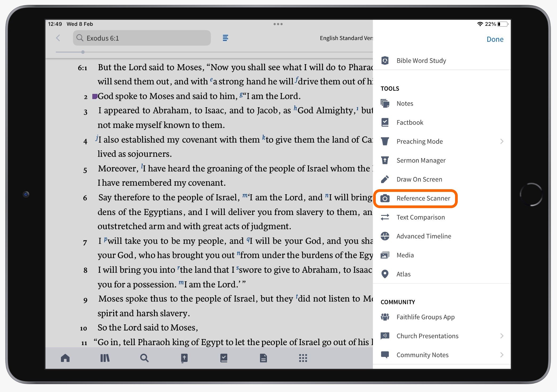Tap the 12:49 clock in status bar
The height and width of the screenshot is (392, 557).
click(x=55, y=24)
